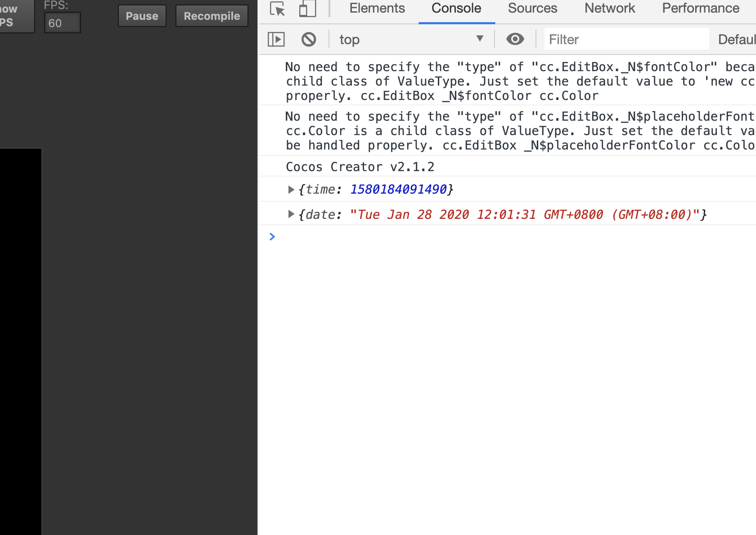Go to the Network tab
Image resolution: width=756 pixels, height=535 pixels.
pyautogui.click(x=610, y=8)
